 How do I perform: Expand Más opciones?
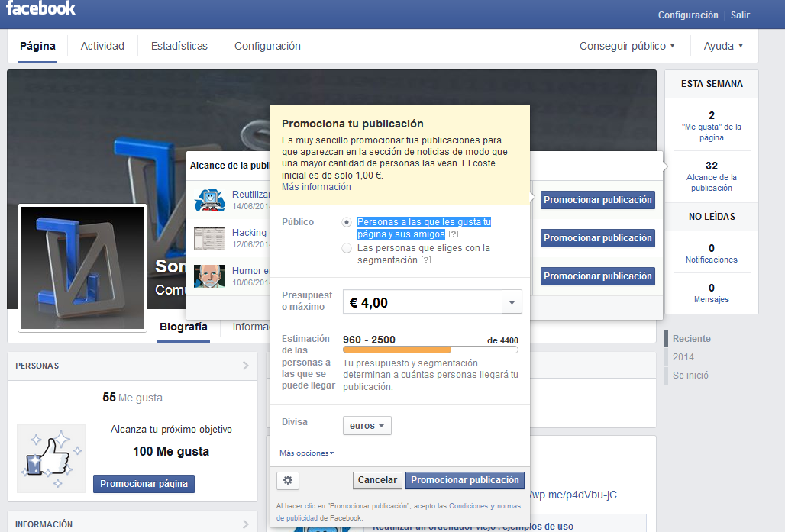point(306,453)
